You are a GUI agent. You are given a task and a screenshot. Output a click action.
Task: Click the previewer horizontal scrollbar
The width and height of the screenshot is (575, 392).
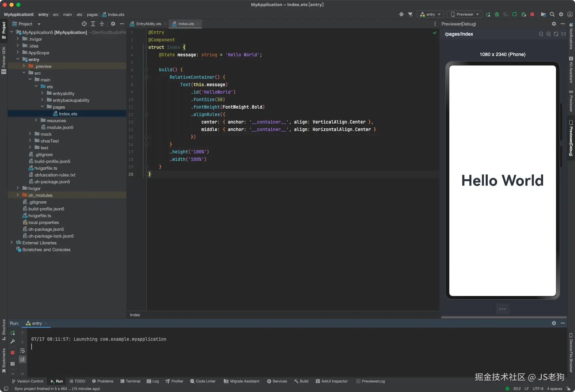click(x=503, y=317)
